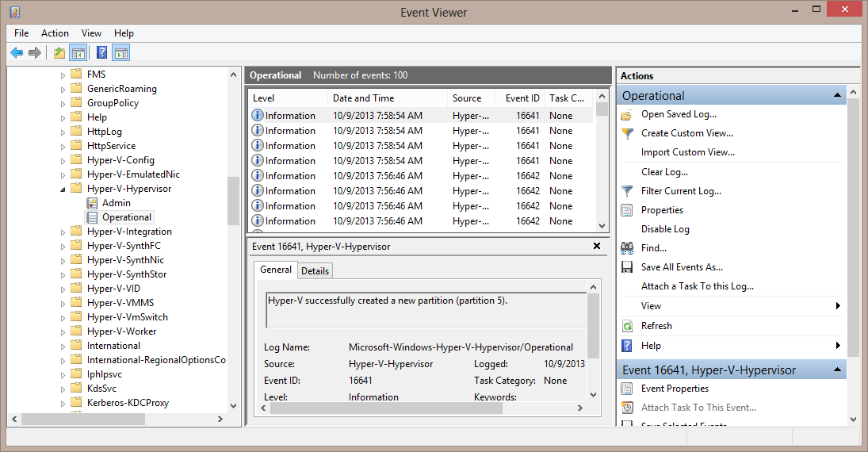Click the Open Saved Log folder icon
The width and height of the screenshot is (868, 452).
point(627,115)
